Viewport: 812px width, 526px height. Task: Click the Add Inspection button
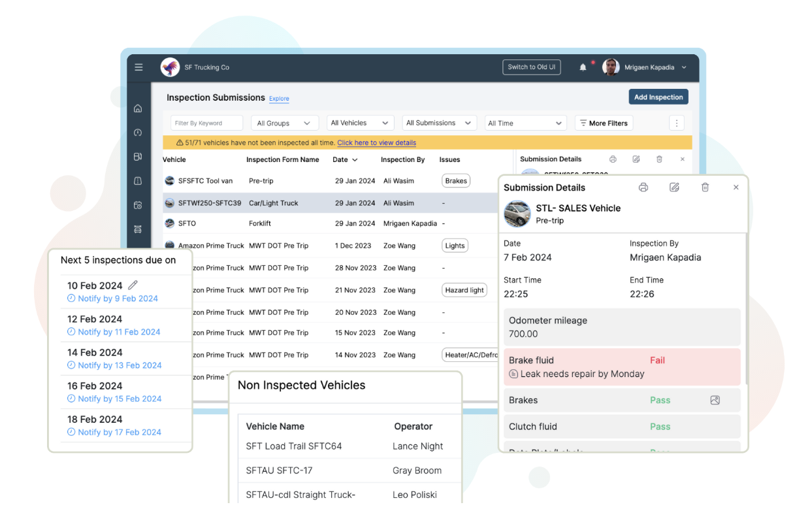pyautogui.click(x=658, y=97)
